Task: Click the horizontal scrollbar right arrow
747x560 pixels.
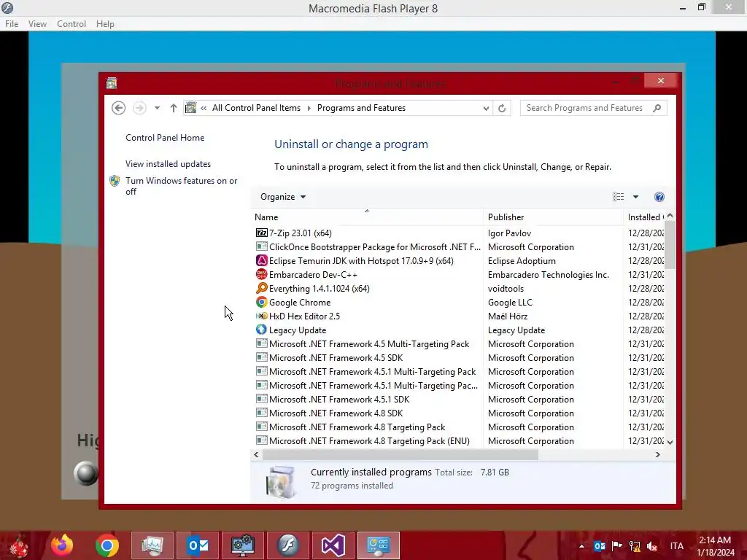Action: click(x=658, y=455)
